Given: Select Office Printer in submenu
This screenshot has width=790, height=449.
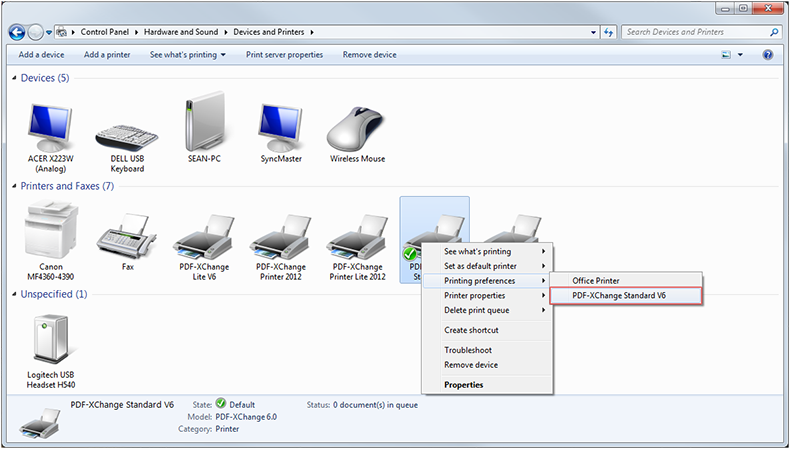Looking at the screenshot, I should pos(626,281).
